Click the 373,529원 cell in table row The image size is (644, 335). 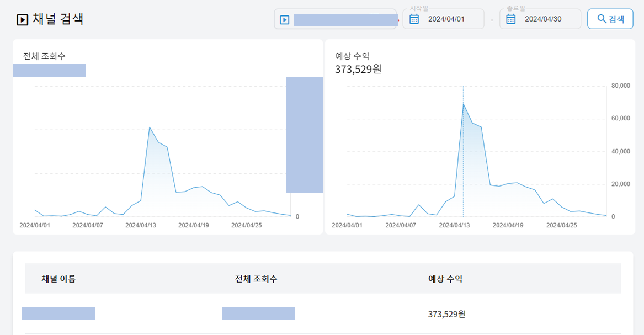tap(446, 314)
